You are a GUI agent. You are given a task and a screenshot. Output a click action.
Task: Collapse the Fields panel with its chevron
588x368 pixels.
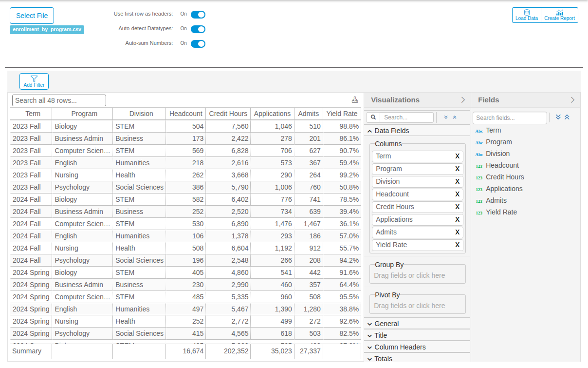(572, 100)
